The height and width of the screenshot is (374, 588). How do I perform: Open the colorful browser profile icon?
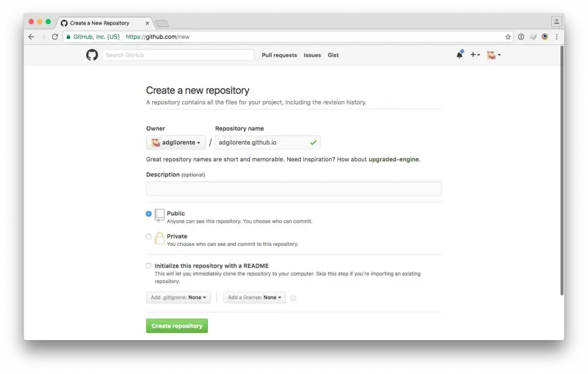click(544, 36)
